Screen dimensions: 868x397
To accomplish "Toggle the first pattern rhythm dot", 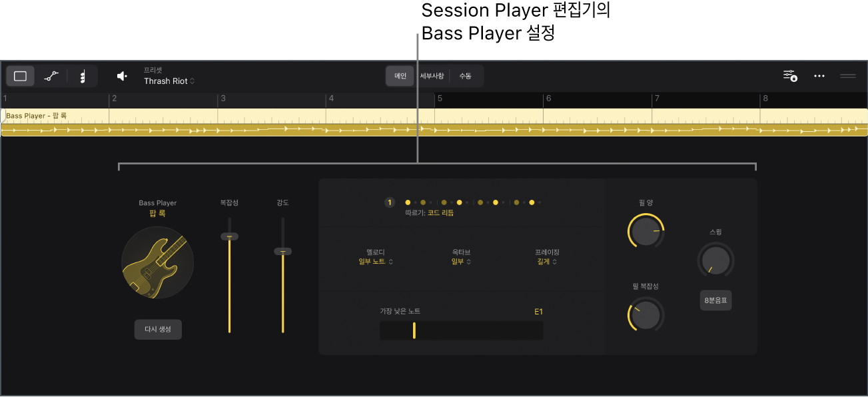I will click(x=408, y=202).
